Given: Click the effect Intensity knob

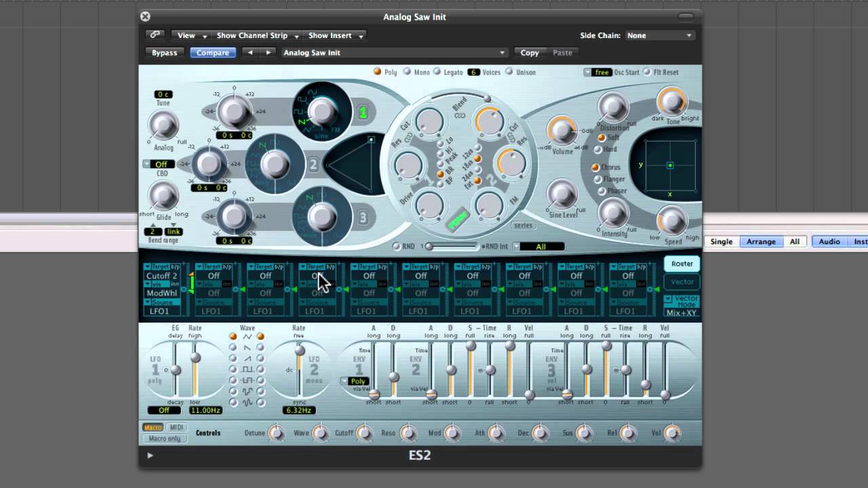Looking at the screenshot, I should 613,213.
